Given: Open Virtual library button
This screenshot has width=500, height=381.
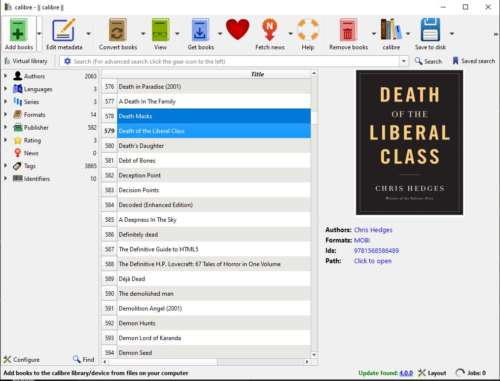Looking at the screenshot, I should click(x=26, y=61).
